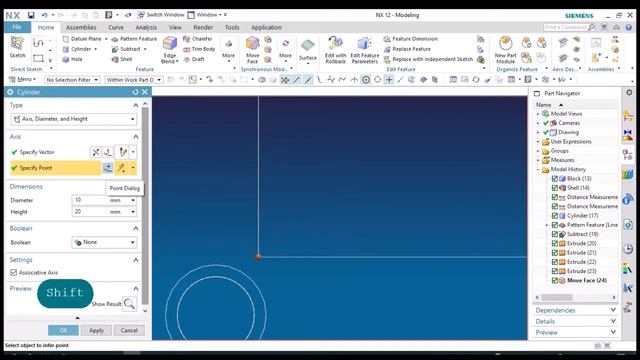Open the Application tab
This screenshot has width=640, height=360.
click(x=266, y=27)
